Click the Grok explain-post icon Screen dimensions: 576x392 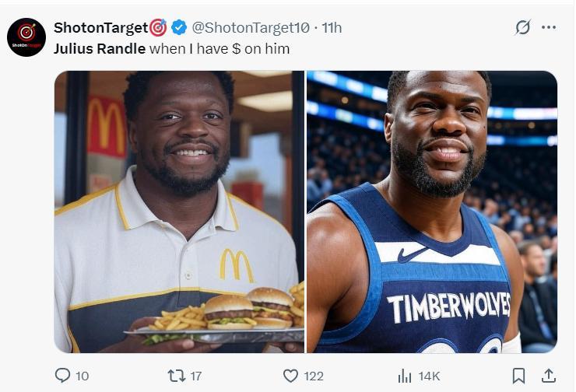(x=523, y=27)
